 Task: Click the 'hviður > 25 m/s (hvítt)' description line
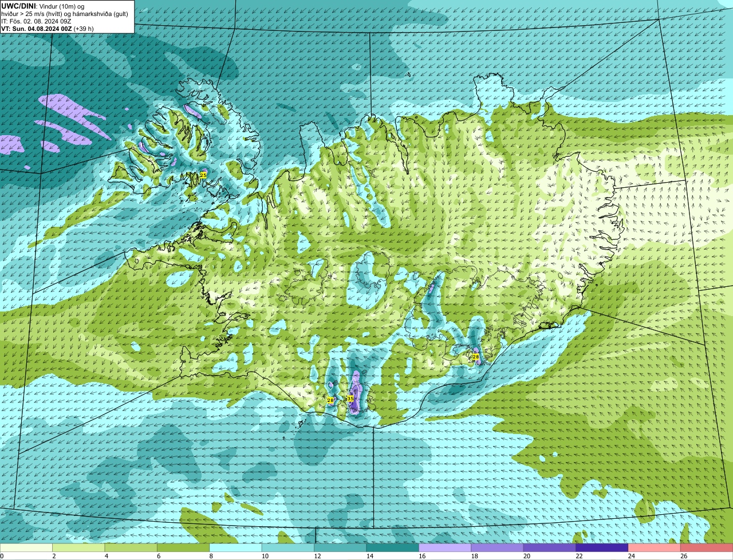click(x=65, y=13)
